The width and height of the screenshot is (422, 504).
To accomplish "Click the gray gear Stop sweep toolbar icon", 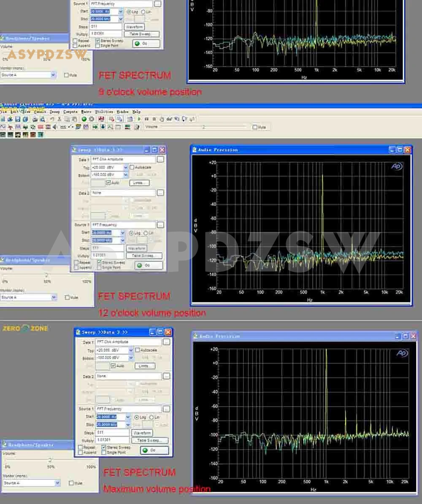I will coord(92,119).
